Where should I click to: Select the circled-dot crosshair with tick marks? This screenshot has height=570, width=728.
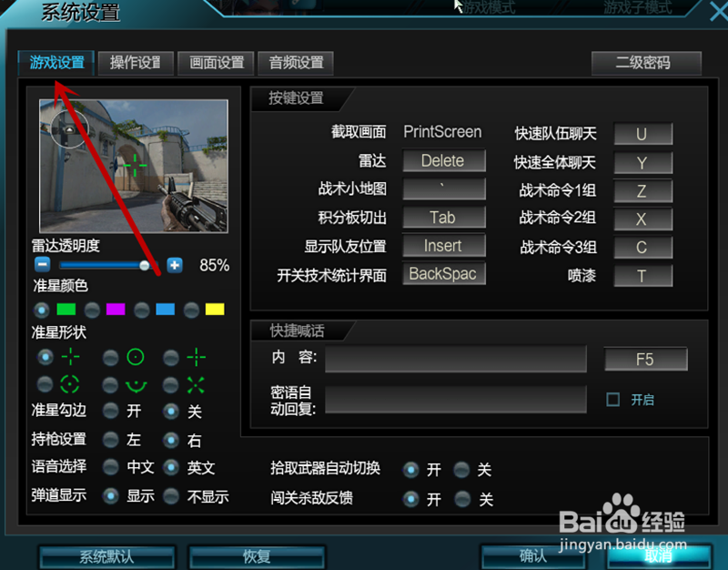[45, 383]
